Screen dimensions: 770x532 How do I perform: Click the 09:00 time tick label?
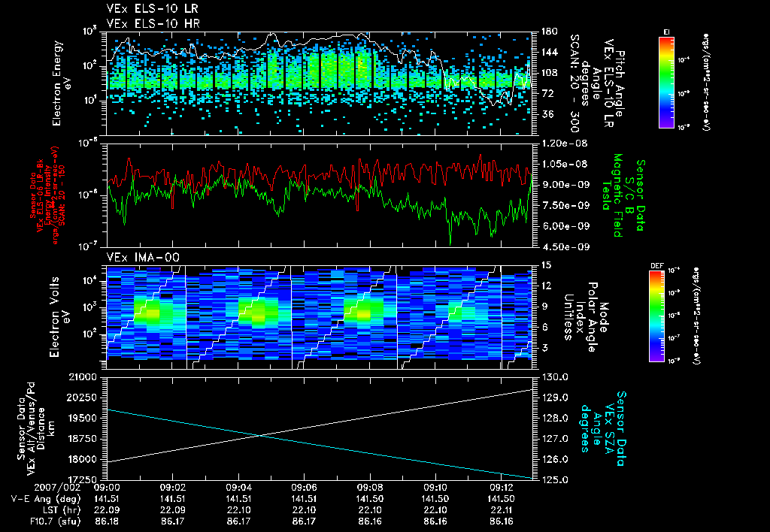107,488
